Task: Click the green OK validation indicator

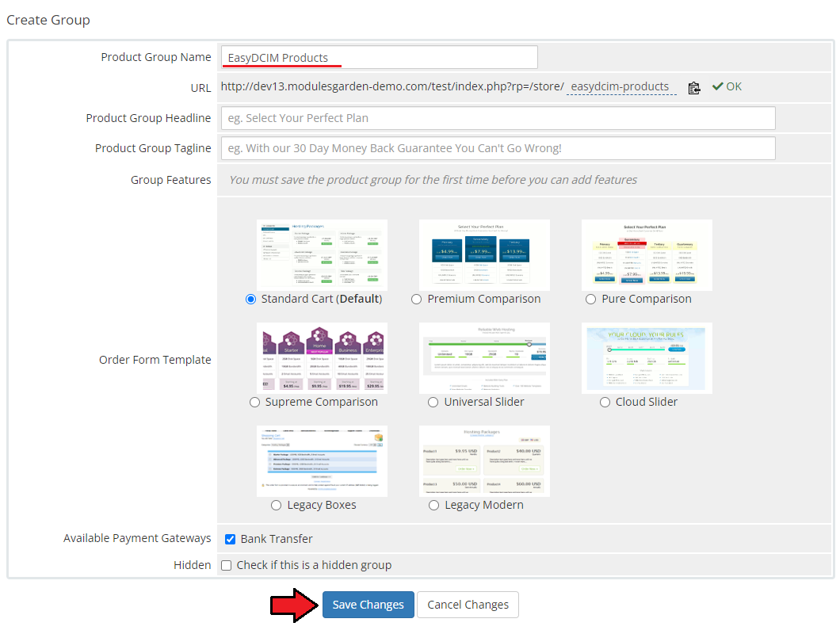Action: coord(727,87)
